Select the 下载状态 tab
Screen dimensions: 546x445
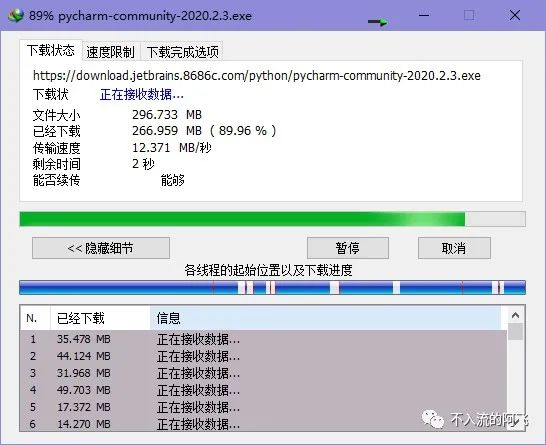pyautogui.click(x=51, y=50)
